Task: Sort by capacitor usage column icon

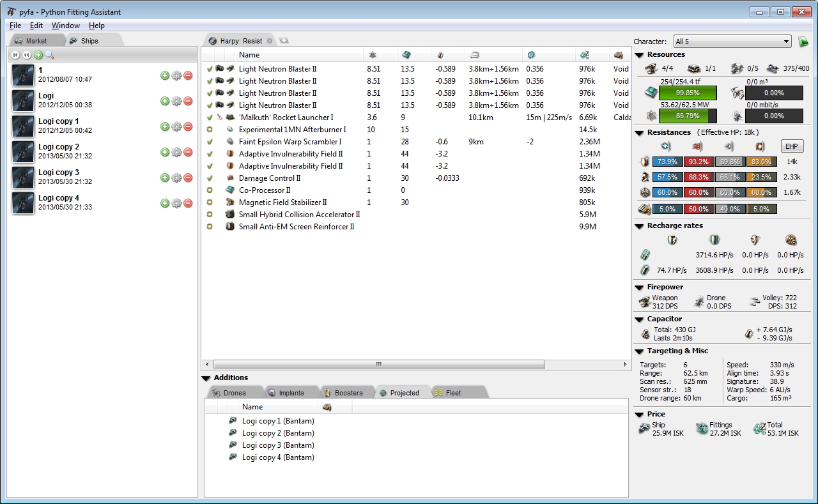Action: tap(440, 55)
